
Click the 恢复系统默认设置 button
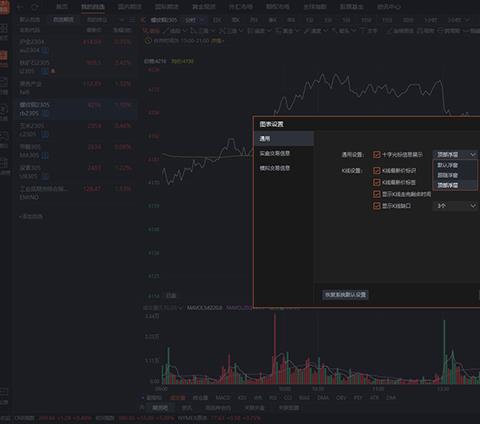point(345,295)
